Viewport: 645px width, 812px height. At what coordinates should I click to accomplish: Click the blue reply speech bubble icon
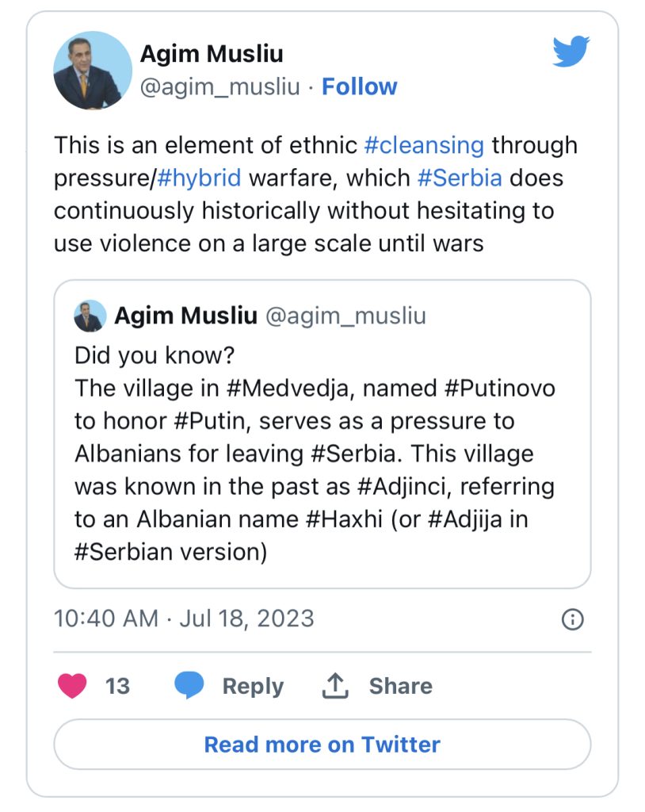(189, 685)
